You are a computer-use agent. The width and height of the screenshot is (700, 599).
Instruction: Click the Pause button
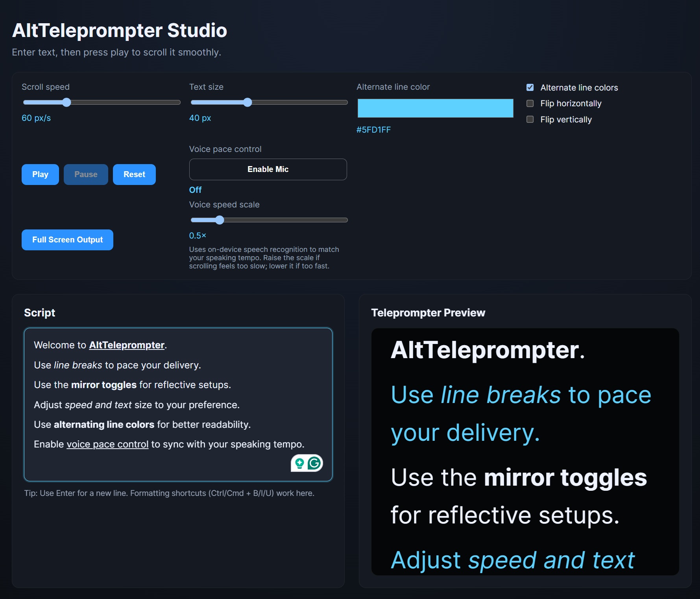[x=86, y=174]
